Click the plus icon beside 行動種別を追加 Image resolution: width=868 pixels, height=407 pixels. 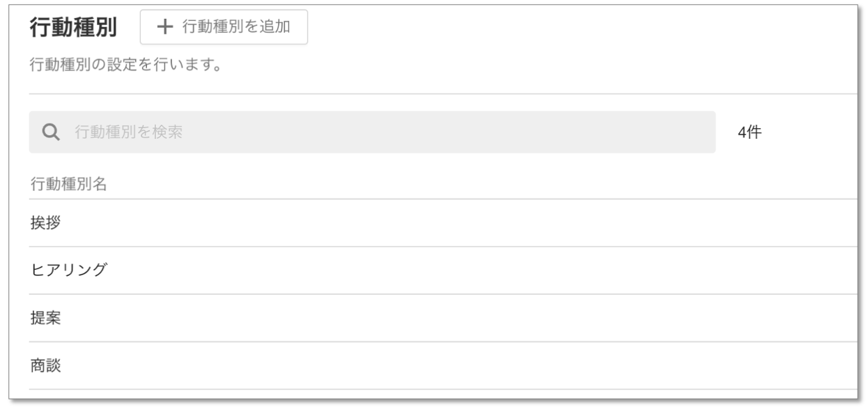[164, 27]
